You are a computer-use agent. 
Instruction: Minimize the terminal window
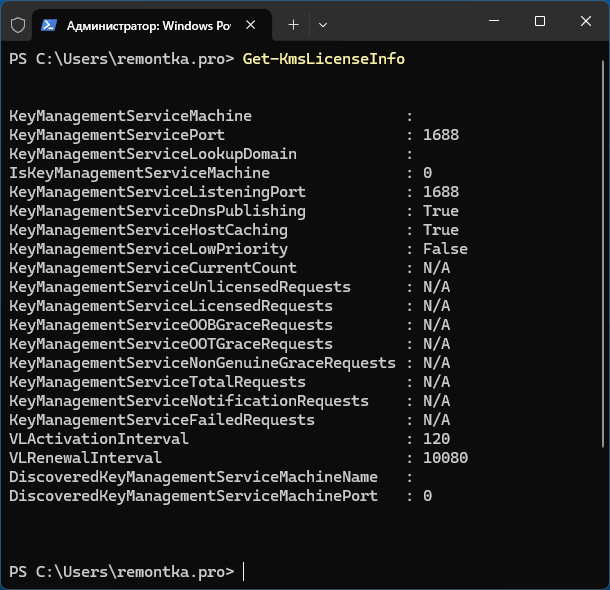(494, 21)
